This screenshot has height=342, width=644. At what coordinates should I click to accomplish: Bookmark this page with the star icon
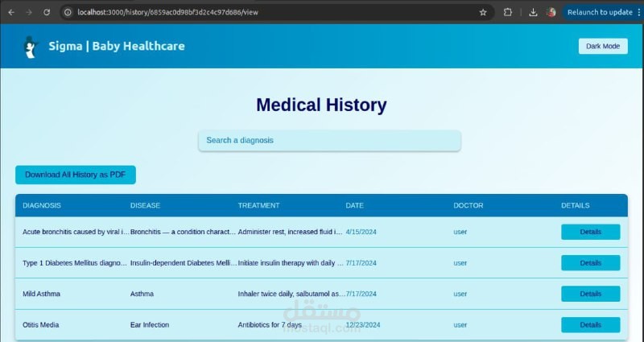pyautogui.click(x=483, y=12)
